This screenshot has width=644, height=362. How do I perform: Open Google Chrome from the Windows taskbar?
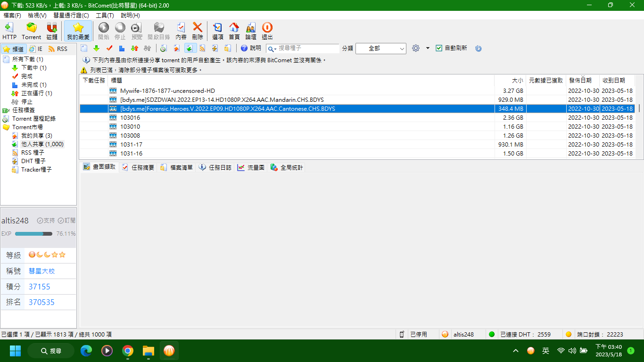127,351
